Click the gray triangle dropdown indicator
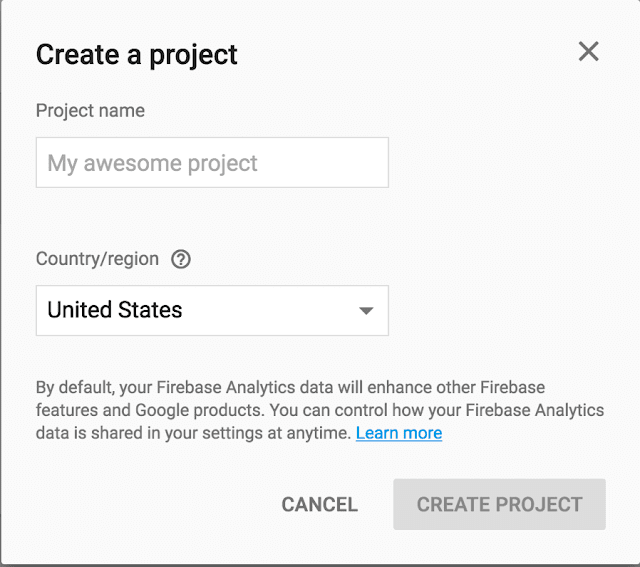Image resolution: width=640 pixels, height=567 pixels. (x=366, y=311)
